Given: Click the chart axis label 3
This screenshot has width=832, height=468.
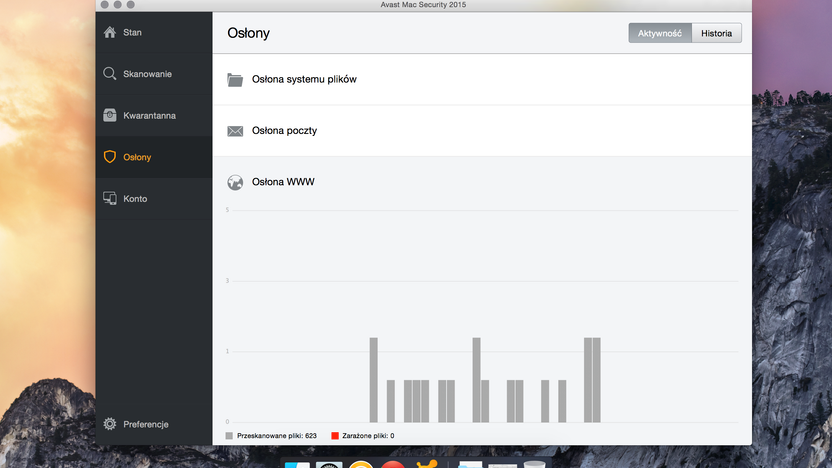Looking at the screenshot, I should click(x=227, y=281).
